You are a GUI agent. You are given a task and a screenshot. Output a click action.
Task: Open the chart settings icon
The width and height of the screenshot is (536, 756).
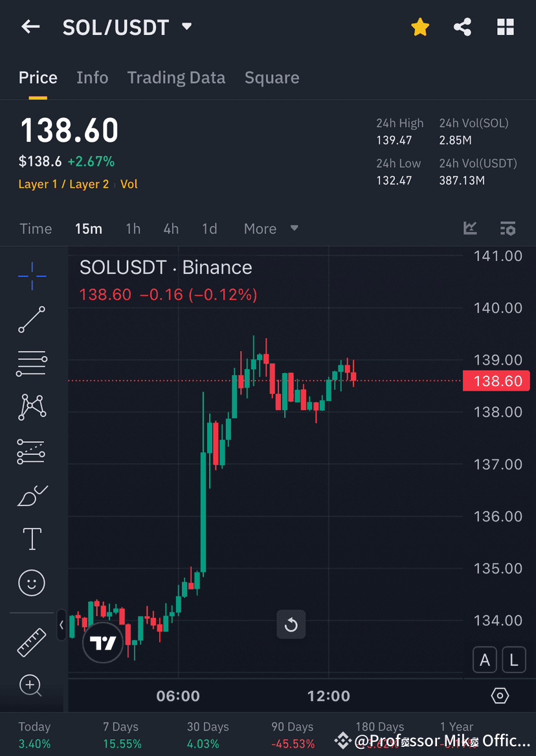(508, 228)
